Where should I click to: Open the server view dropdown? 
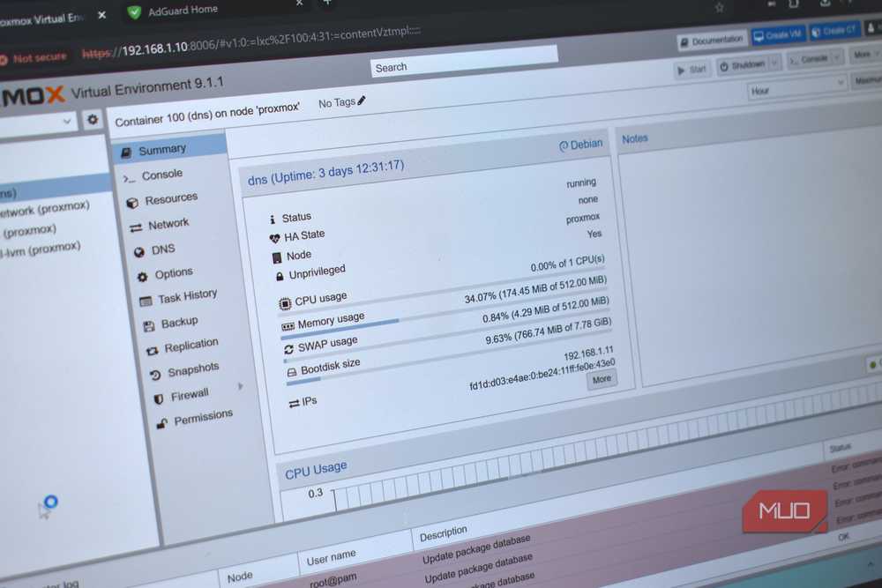(67, 121)
